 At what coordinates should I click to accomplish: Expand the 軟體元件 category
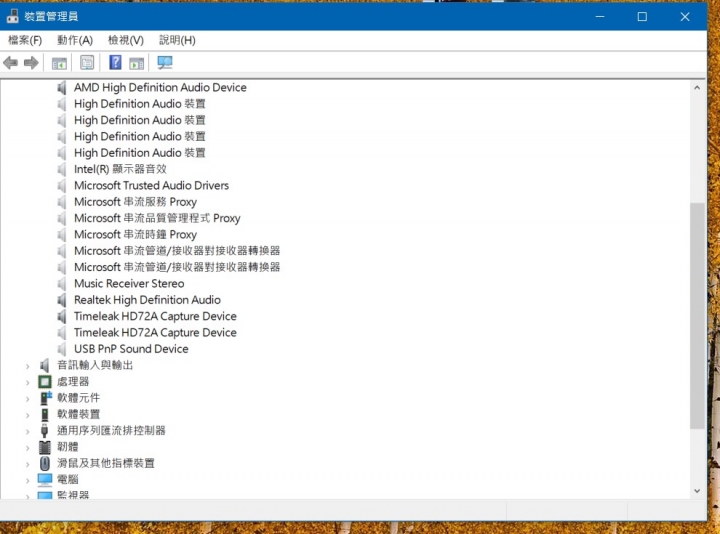[28, 399]
